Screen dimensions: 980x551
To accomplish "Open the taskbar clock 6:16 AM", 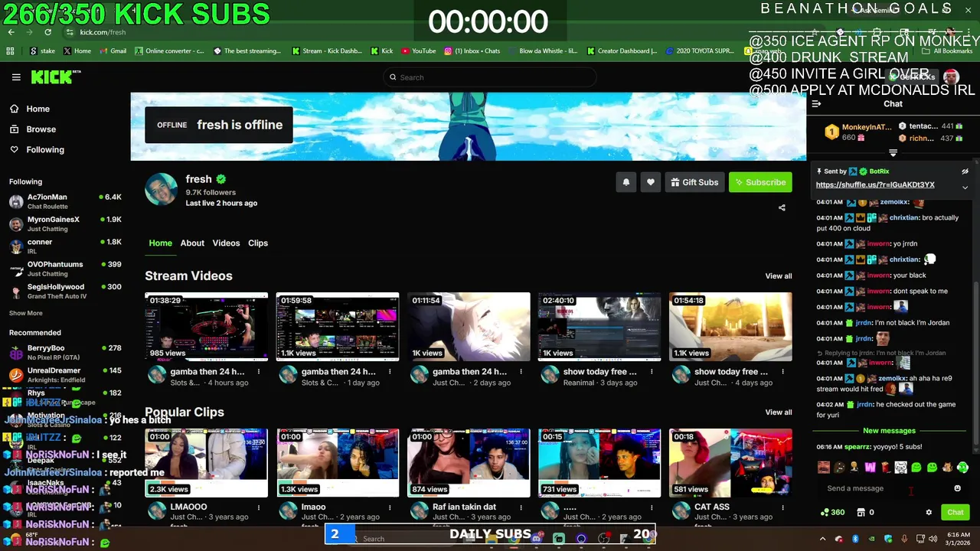I will [958, 539].
